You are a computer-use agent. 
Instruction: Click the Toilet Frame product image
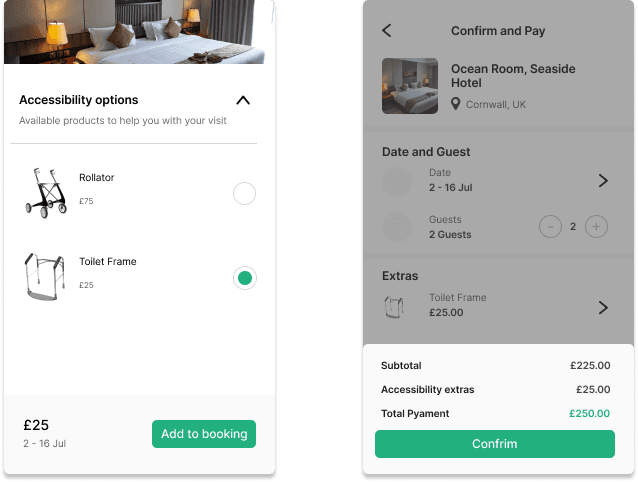point(41,276)
